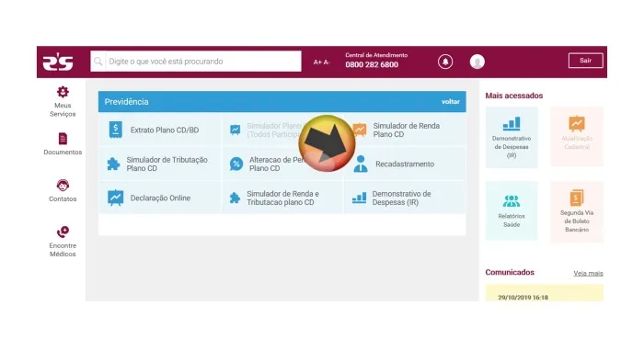644x362 pixels.
Task: Open Relatórios Saúde tile
Action: pos(512,210)
